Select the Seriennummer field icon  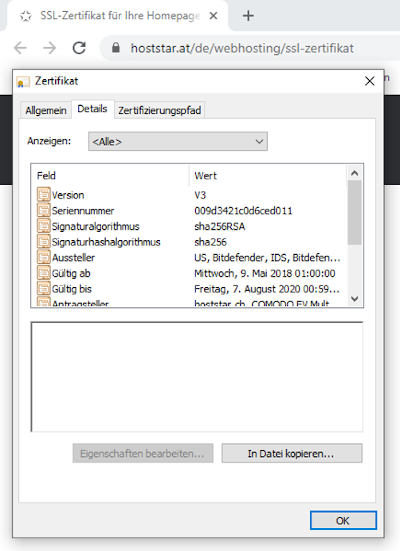[44, 210]
